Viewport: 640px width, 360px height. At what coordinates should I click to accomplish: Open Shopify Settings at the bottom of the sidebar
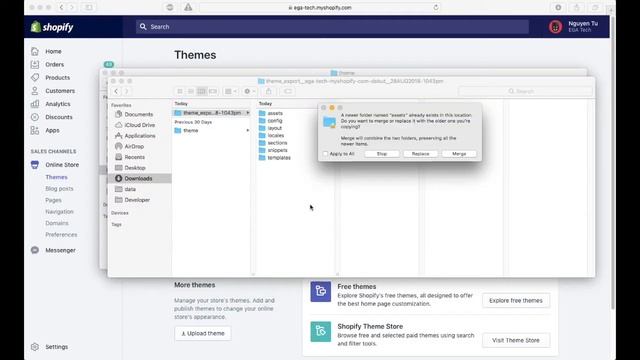tap(56, 347)
